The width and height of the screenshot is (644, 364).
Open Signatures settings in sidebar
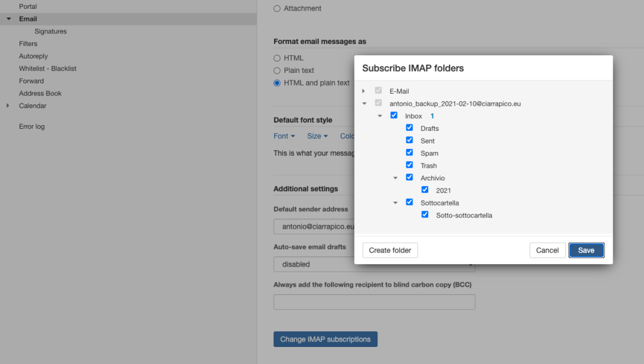(50, 31)
